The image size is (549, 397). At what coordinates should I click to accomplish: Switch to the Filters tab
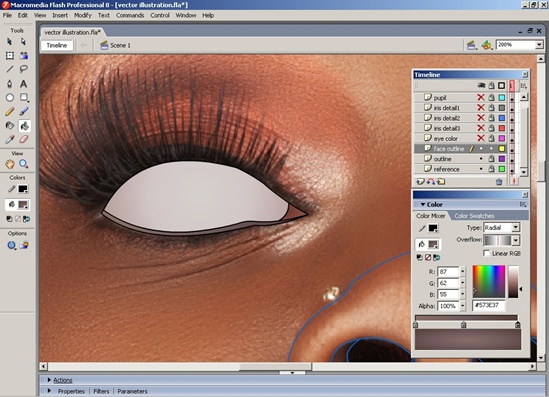pyautogui.click(x=101, y=391)
